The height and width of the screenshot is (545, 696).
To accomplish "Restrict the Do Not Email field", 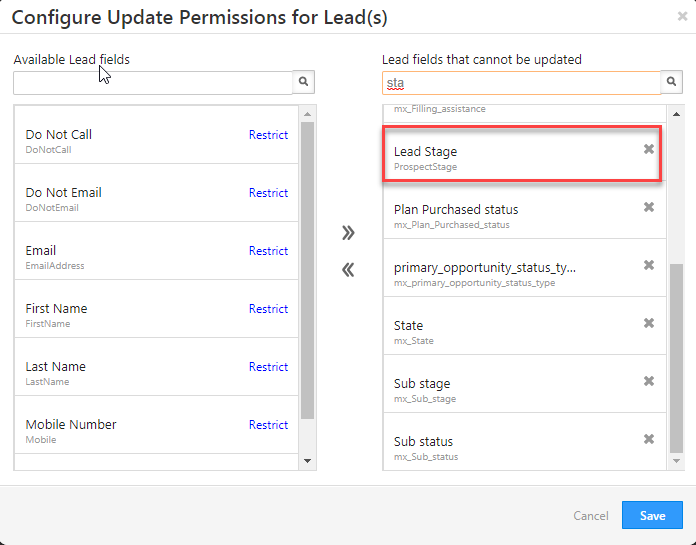I will point(268,193).
